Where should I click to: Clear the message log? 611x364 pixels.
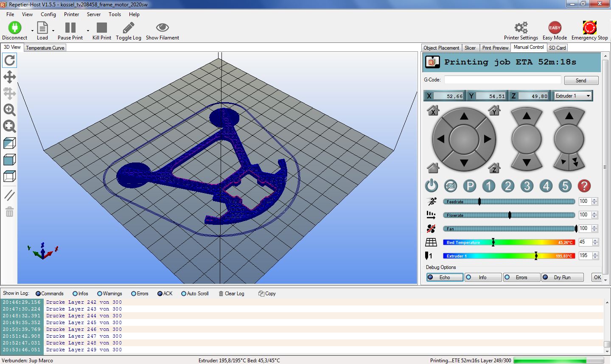click(231, 293)
